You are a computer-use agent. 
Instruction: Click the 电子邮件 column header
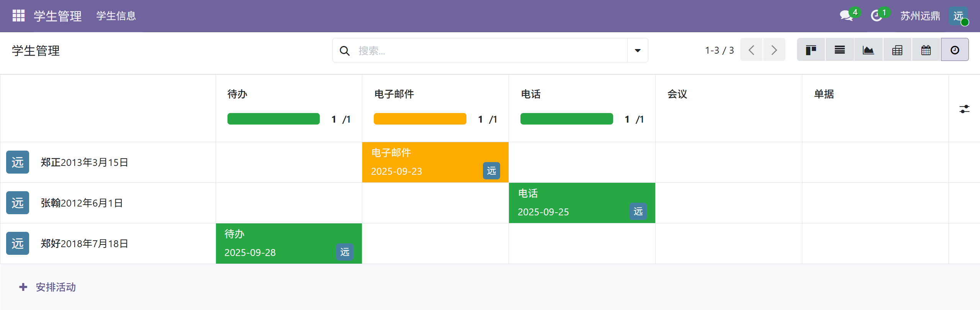tap(394, 94)
